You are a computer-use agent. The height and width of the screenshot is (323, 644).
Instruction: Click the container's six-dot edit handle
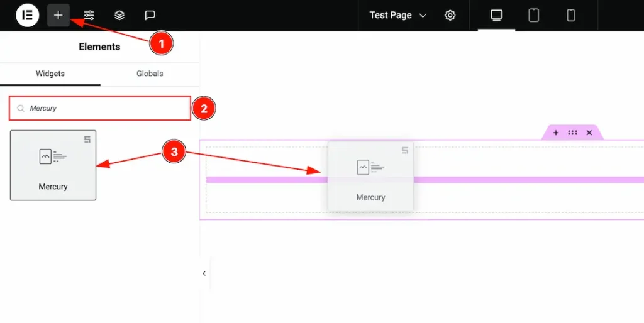click(572, 133)
